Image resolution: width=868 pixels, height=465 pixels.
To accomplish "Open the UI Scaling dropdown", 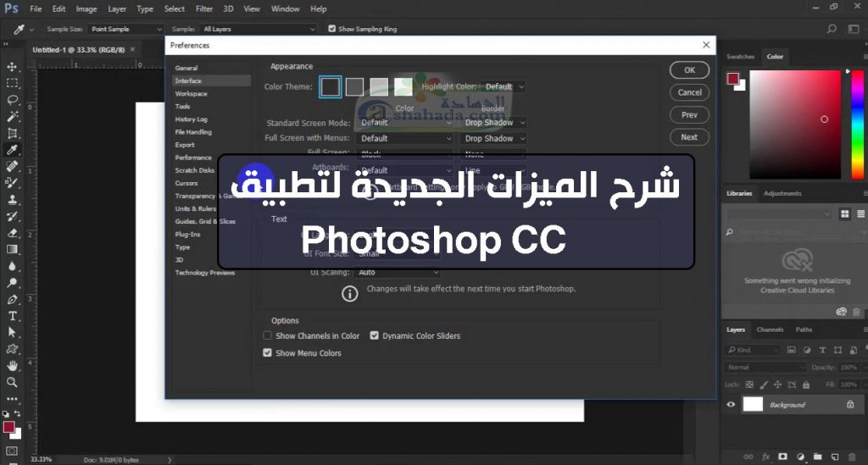I will click(x=398, y=273).
